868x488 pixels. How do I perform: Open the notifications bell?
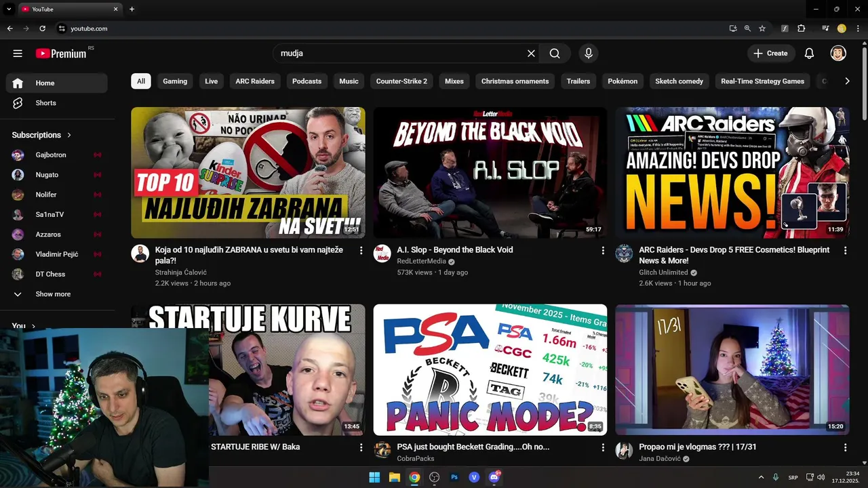809,54
